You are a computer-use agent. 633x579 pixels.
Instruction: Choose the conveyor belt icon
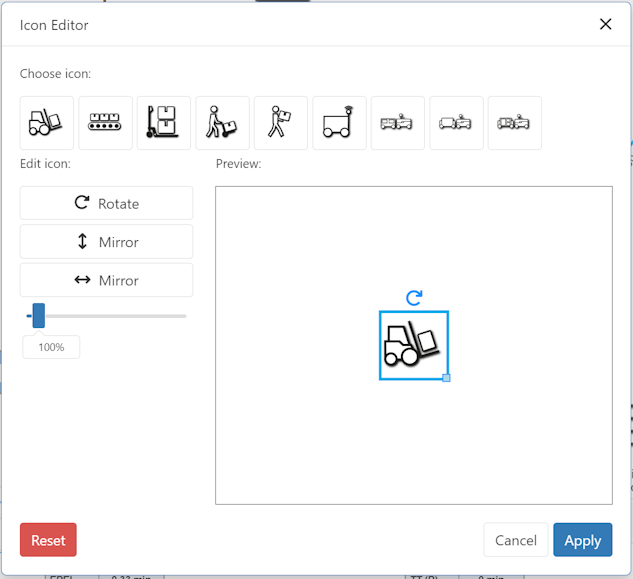click(x=105, y=123)
